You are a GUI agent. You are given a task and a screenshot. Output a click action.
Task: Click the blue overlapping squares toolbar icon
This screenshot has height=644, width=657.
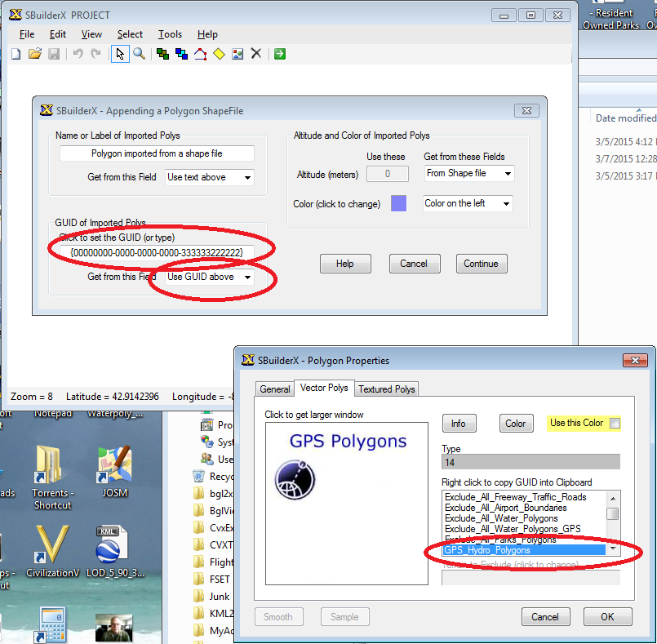coord(181,54)
